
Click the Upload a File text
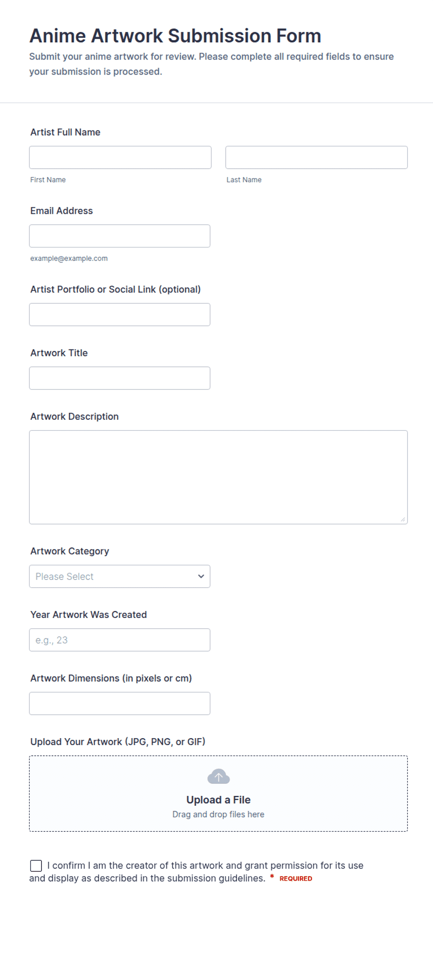[218, 800]
